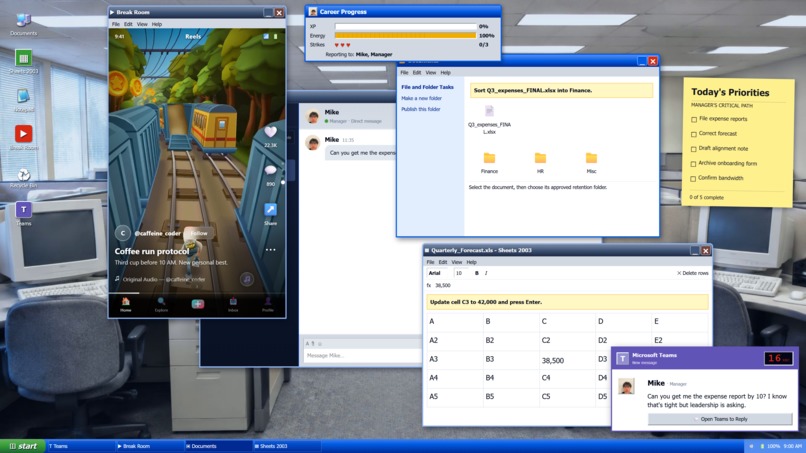Open the Teams desktop icon

pos(23,213)
